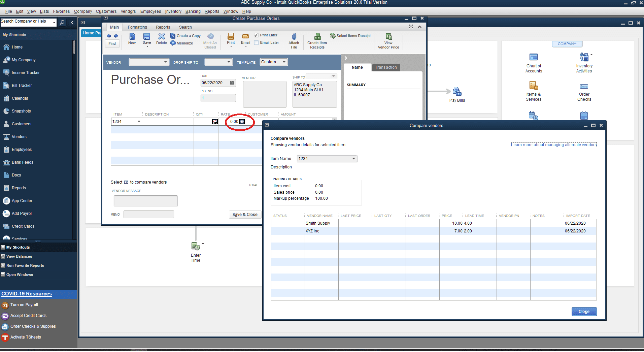Click the compare vendors toggle in the rate column

(x=242, y=122)
